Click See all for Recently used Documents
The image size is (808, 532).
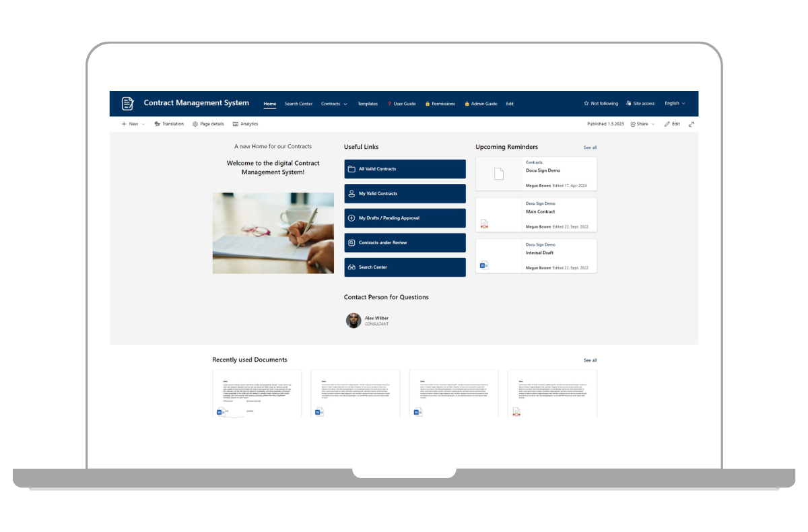(x=590, y=360)
